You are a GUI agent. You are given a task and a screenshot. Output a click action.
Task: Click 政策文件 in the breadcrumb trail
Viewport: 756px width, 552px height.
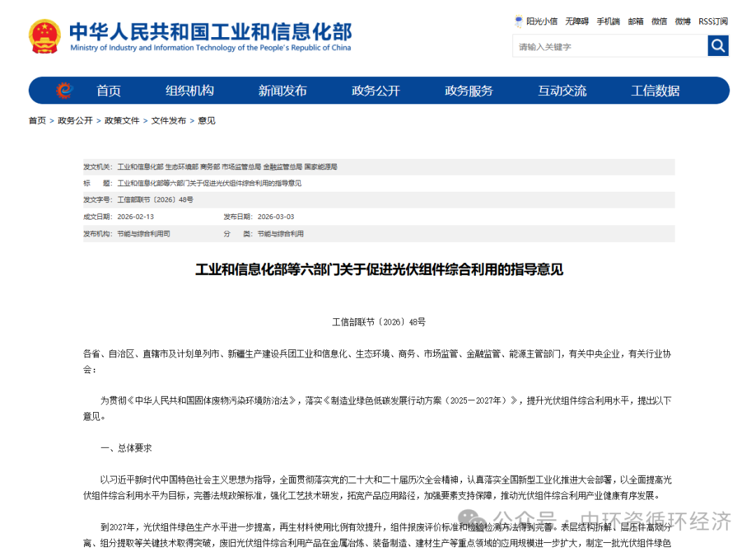click(121, 120)
